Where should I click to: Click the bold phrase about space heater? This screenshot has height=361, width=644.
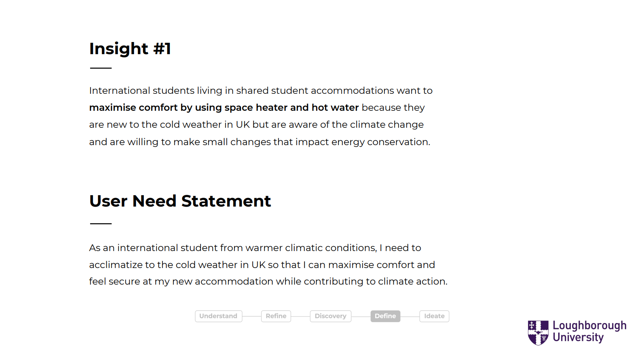click(x=224, y=108)
